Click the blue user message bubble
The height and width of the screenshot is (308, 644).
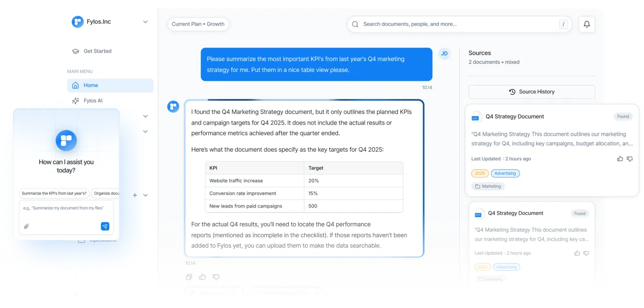(x=316, y=64)
